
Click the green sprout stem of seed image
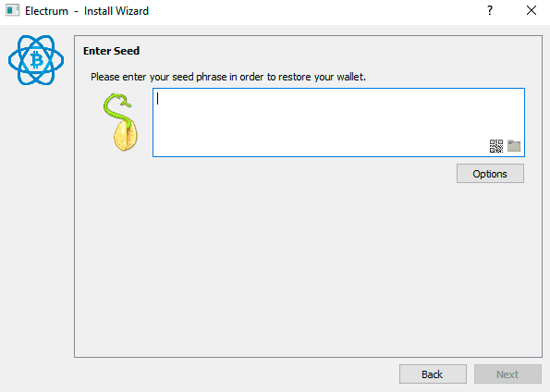click(116, 107)
